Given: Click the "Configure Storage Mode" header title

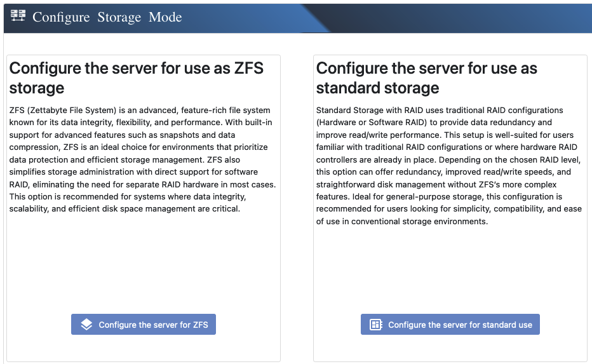Looking at the screenshot, I should (107, 17).
